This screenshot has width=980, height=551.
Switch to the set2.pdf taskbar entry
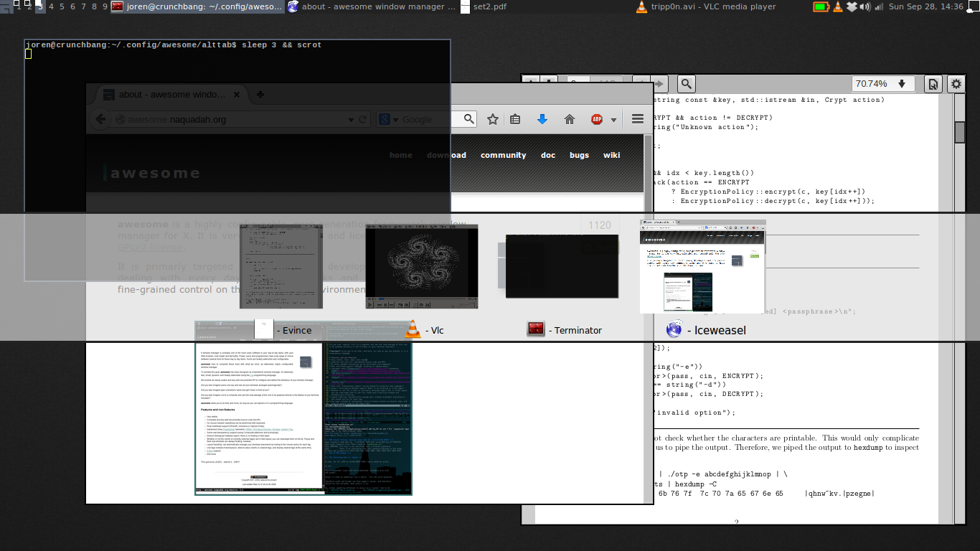[545, 6]
